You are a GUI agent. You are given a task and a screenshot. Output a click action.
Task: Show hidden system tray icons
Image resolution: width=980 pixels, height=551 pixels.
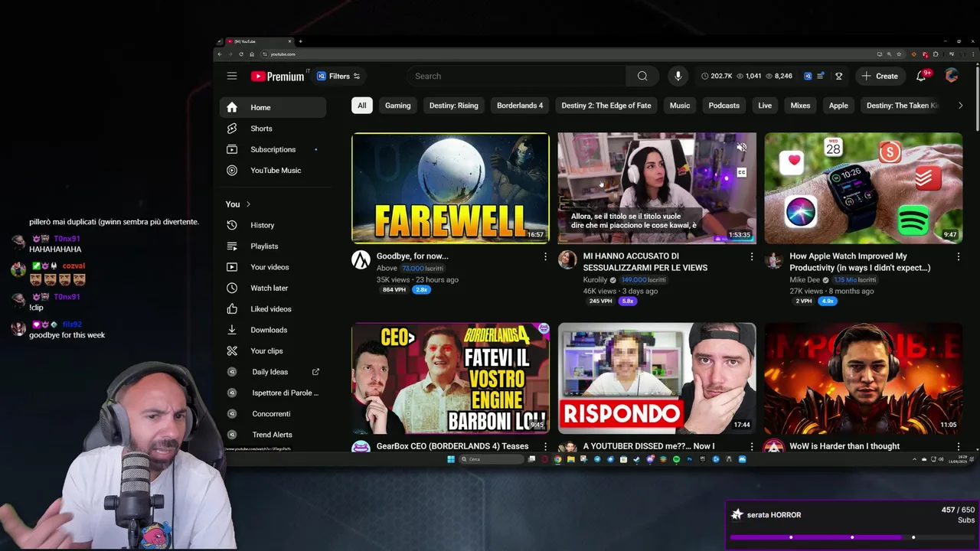tap(914, 459)
